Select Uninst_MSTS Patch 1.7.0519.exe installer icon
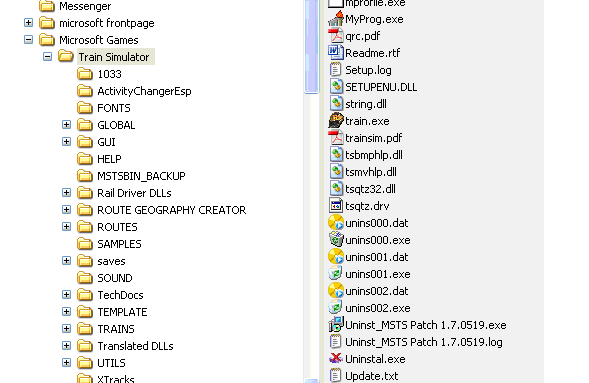Screen dimensions: 589x383 pyautogui.click(x=335, y=325)
